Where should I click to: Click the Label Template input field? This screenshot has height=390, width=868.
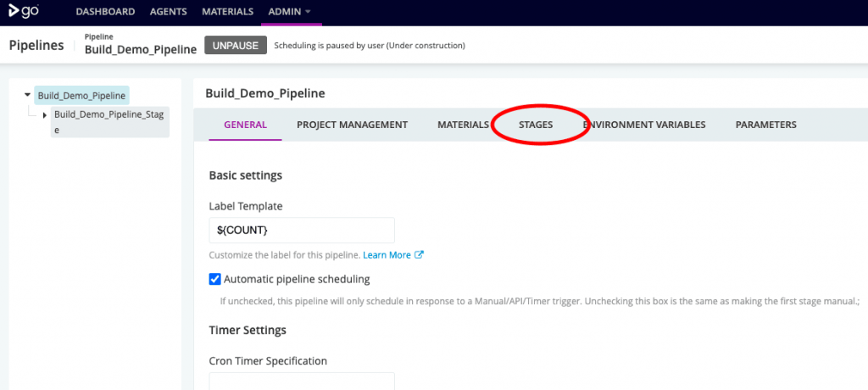tap(302, 230)
